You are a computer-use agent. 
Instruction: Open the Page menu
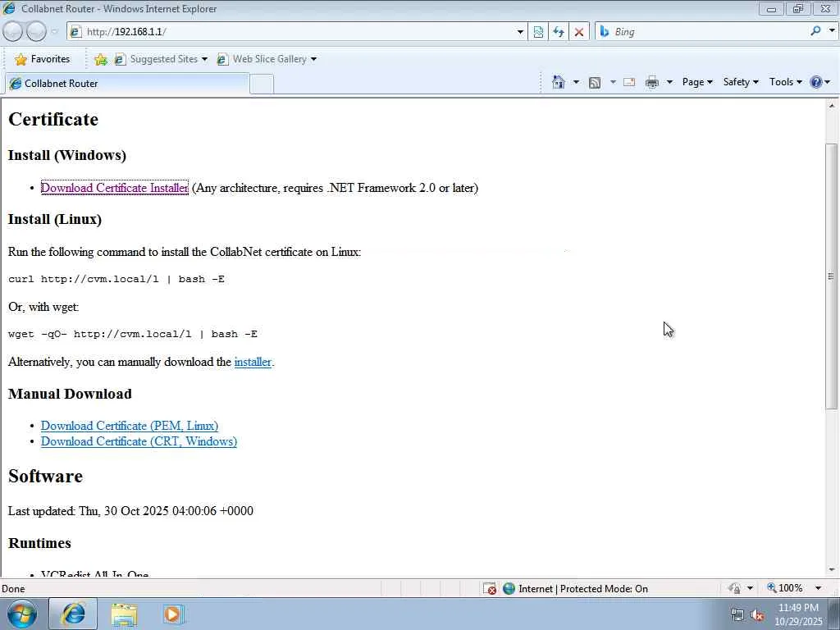(x=697, y=82)
